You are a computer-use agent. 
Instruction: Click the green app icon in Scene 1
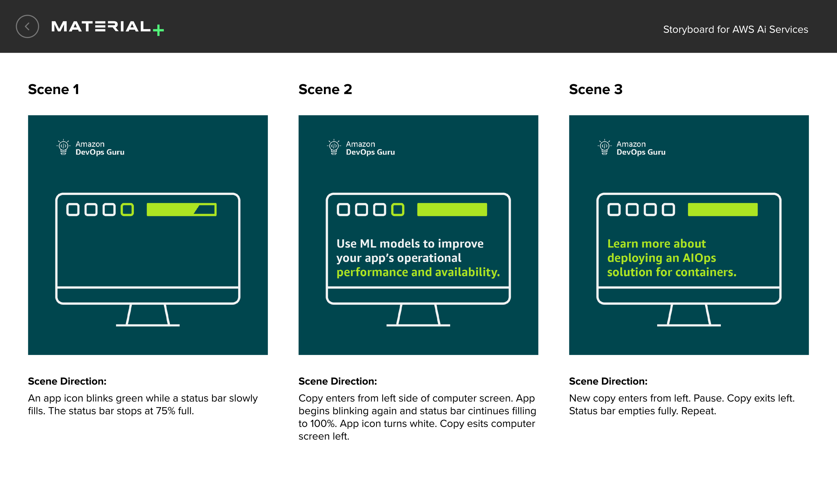(x=127, y=210)
